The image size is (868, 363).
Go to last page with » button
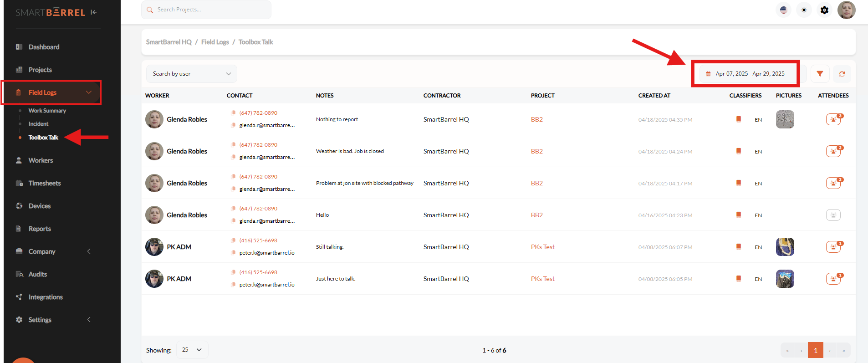click(x=843, y=350)
